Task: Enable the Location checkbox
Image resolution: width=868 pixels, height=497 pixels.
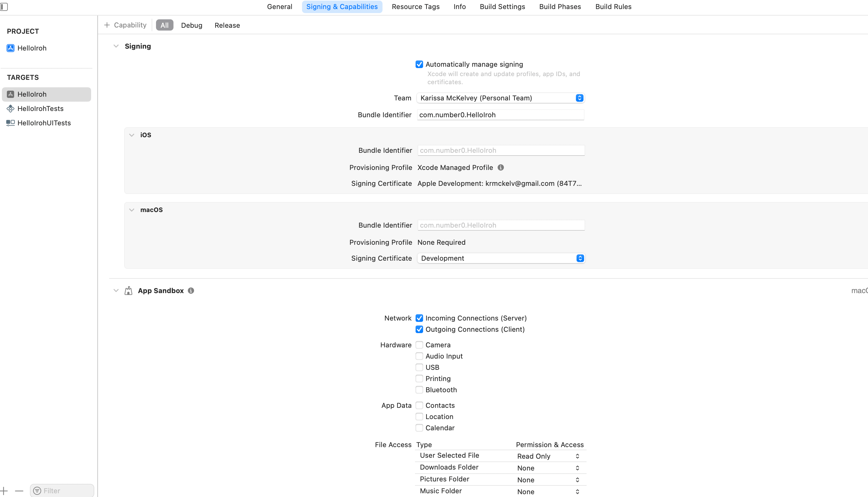Action: [419, 417]
